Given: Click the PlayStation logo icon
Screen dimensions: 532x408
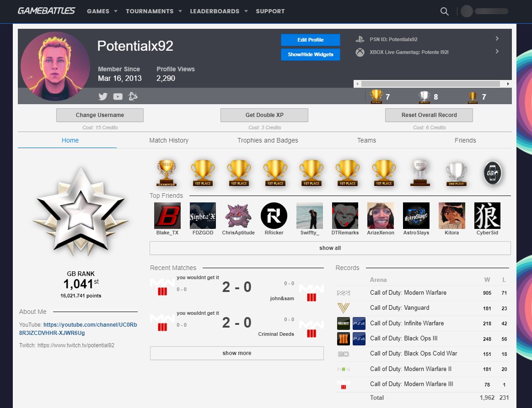Looking at the screenshot, I should (x=360, y=39).
